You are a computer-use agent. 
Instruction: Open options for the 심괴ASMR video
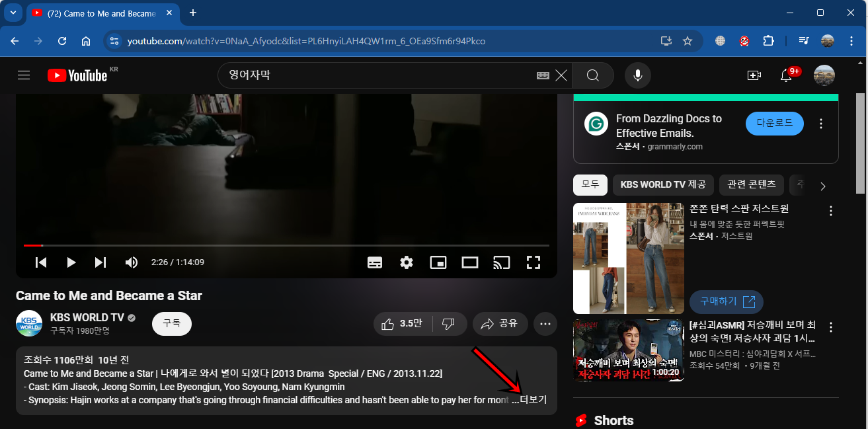pos(831,327)
